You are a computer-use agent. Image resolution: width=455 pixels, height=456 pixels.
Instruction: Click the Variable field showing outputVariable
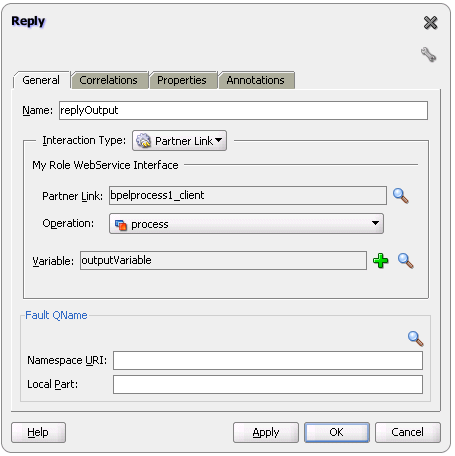[223, 260]
